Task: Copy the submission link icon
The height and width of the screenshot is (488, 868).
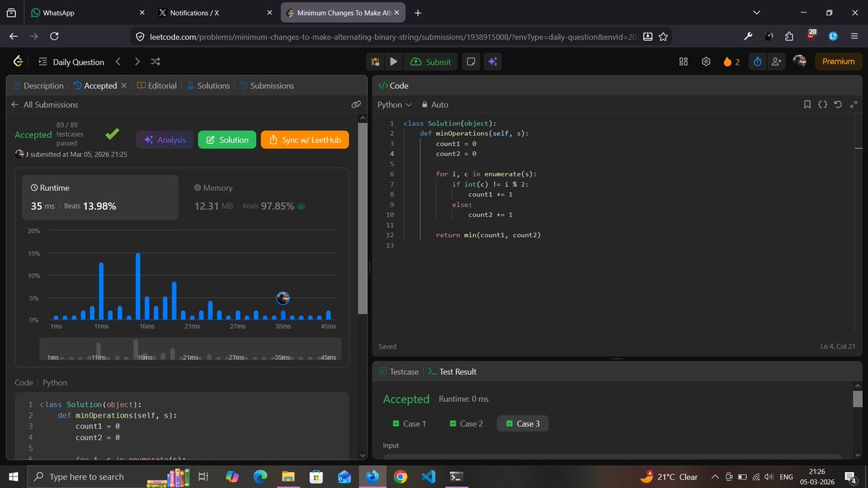Action: 356,105
